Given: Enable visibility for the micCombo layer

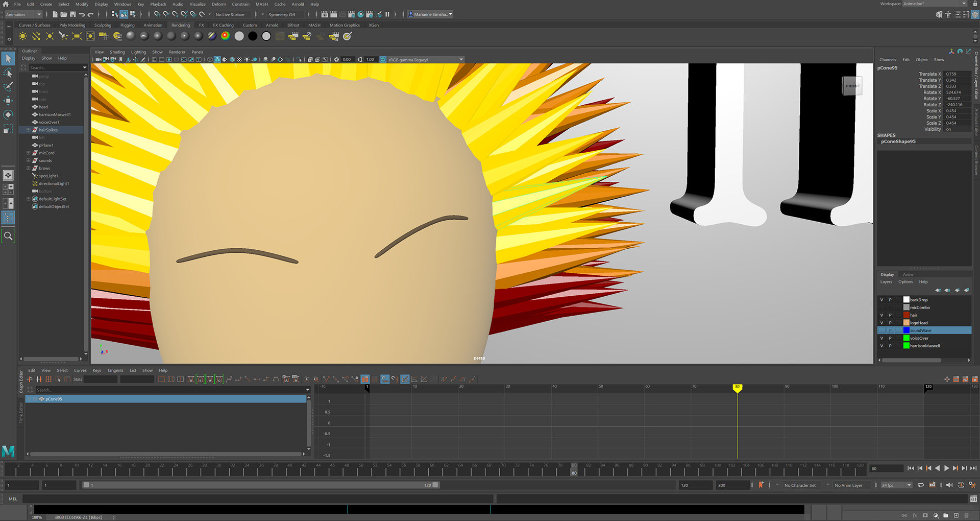Looking at the screenshot, I should click(881, 307).
